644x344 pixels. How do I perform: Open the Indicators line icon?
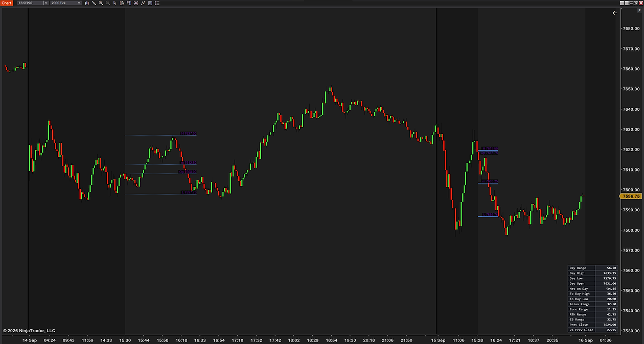[x=143, y=3]
